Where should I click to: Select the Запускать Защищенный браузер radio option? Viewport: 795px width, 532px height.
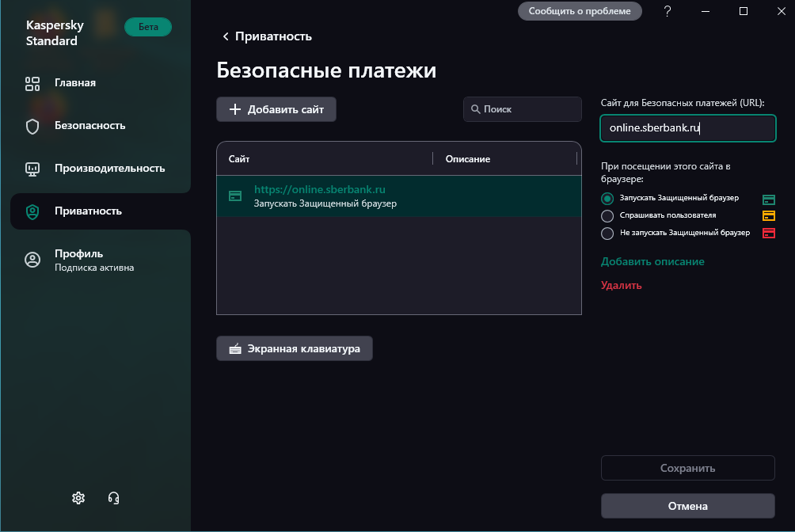click(607, 198)
